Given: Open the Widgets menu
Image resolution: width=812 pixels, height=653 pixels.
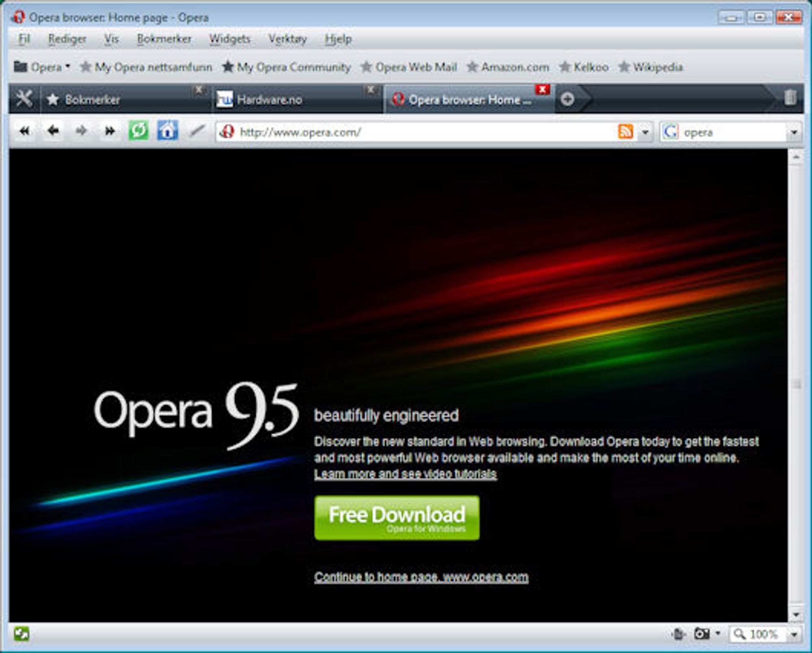Looking at the screenshot, I should [230, 39].
